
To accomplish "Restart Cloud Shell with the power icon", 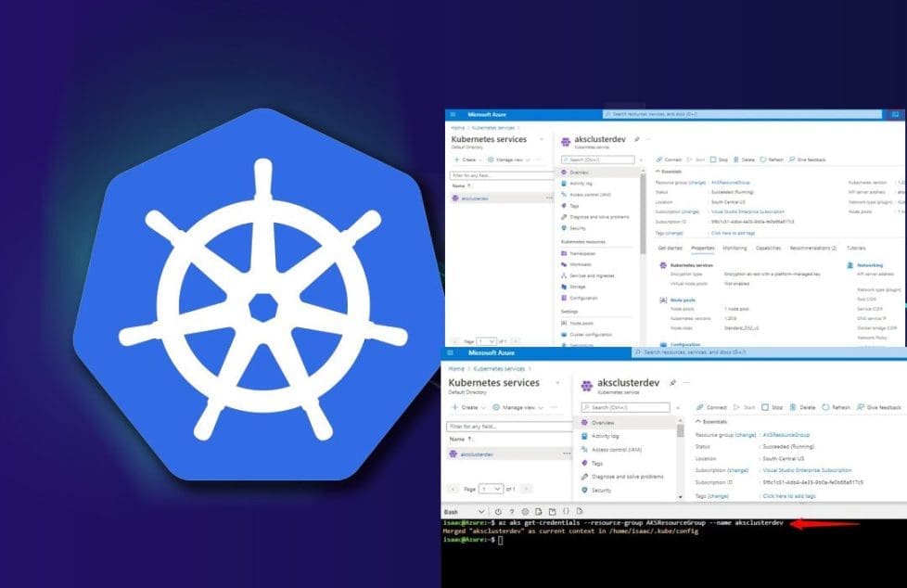I will coord(498,512).
